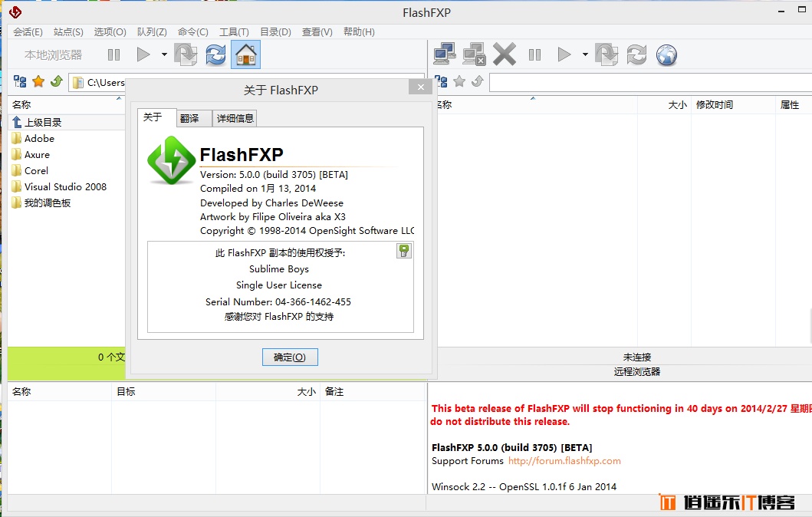Click the local pane pause transfer icon
Viewport: 812px width, 517px height.
click(114, 54)
